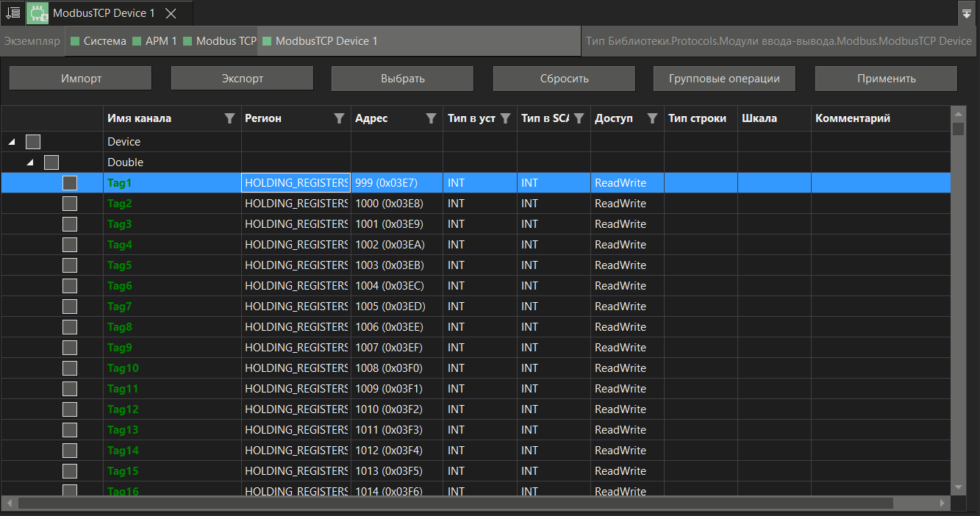Open the filter on the Тип в уст column
This screenshot has height=516, width=980.
coord(505,118)
